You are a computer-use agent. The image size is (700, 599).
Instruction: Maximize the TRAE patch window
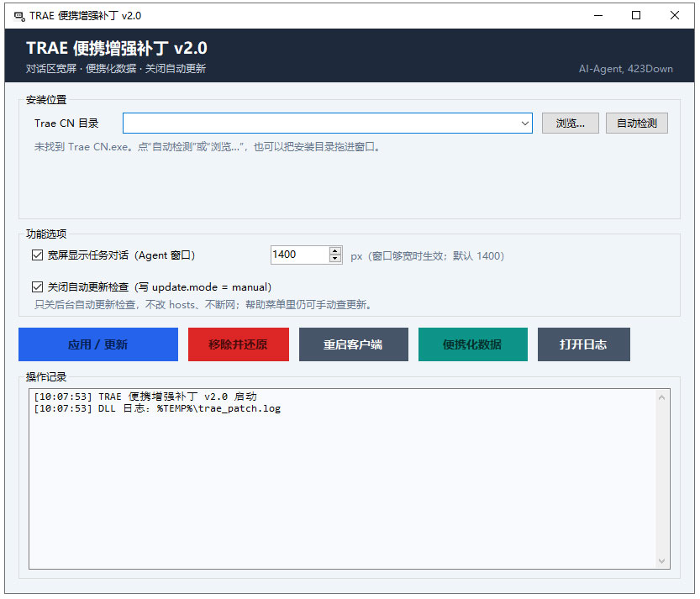click(636, 16)
